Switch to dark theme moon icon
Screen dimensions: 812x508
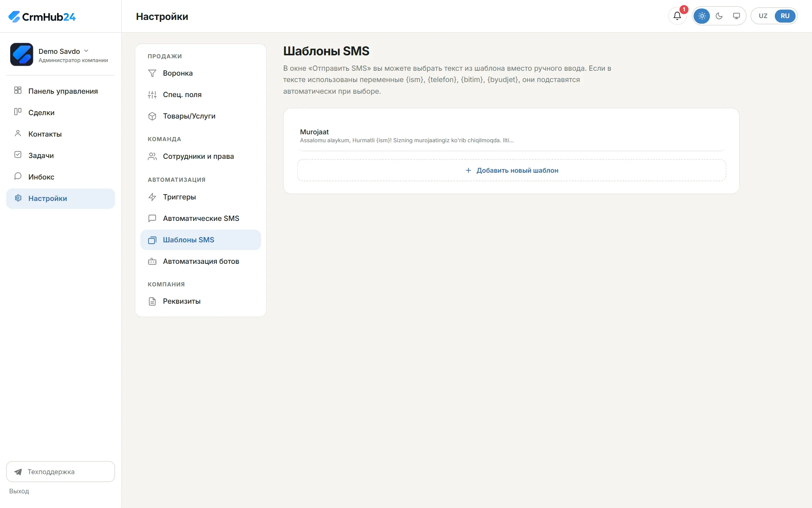tap(719, 16)
